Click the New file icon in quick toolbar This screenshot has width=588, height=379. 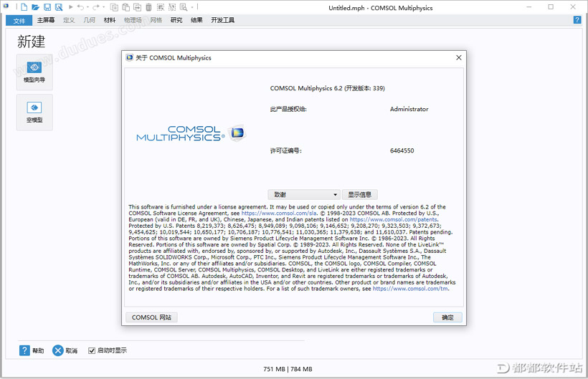pyautogui.click(x=24, y=7)
